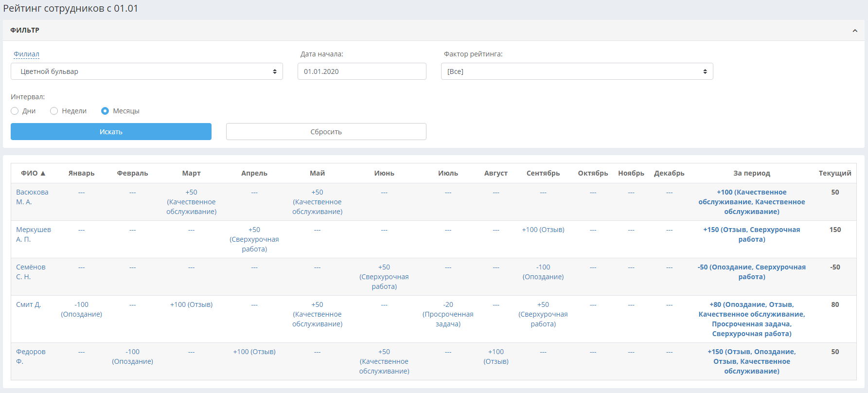Click Смит's period total +80 text

click(752, 319)
